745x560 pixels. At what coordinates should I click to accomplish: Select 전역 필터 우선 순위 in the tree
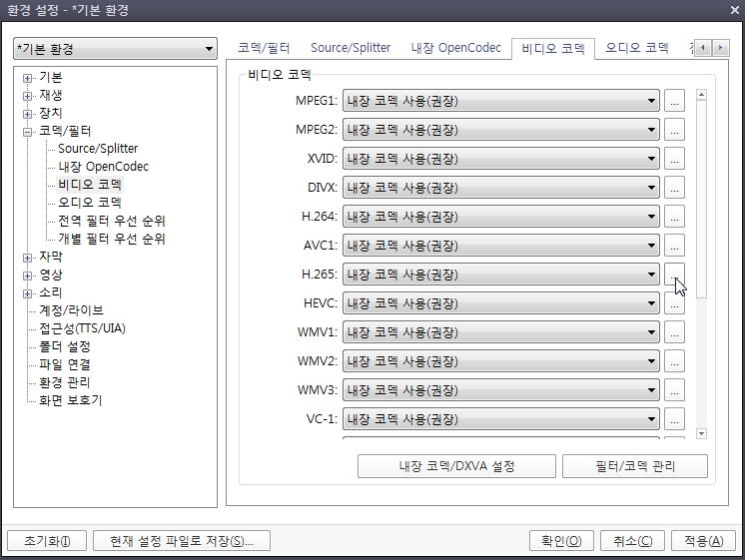coord(112,221)
